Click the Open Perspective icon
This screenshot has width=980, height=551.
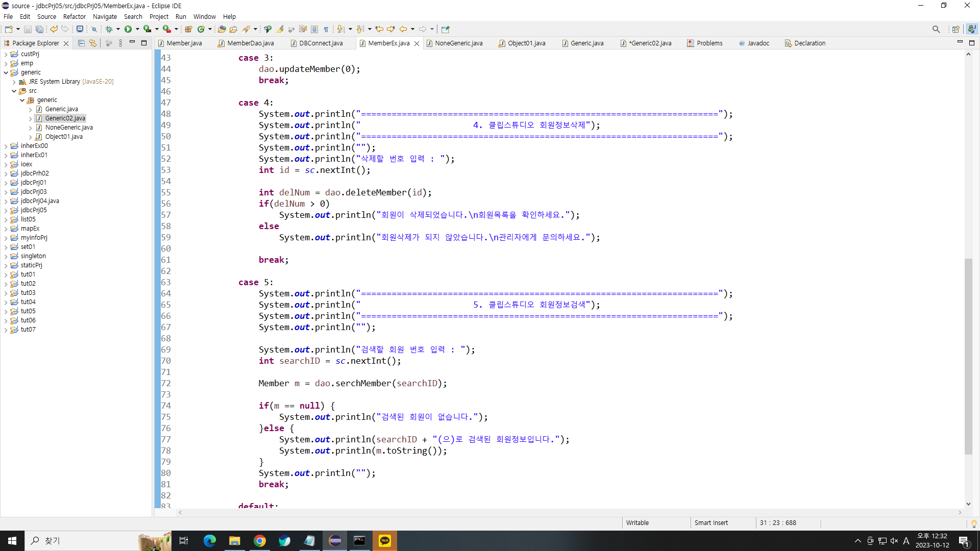coord(955,29)
